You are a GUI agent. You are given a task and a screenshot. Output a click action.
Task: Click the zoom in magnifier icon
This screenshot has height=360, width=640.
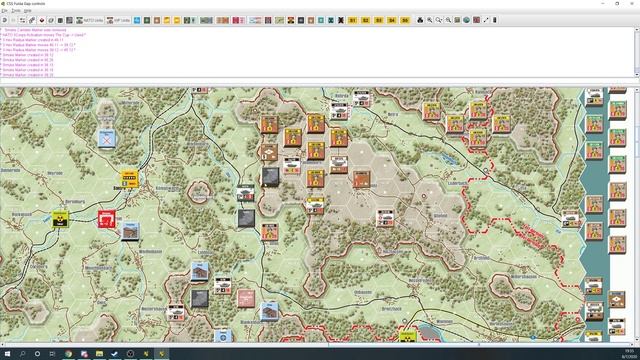click(430, 20)
